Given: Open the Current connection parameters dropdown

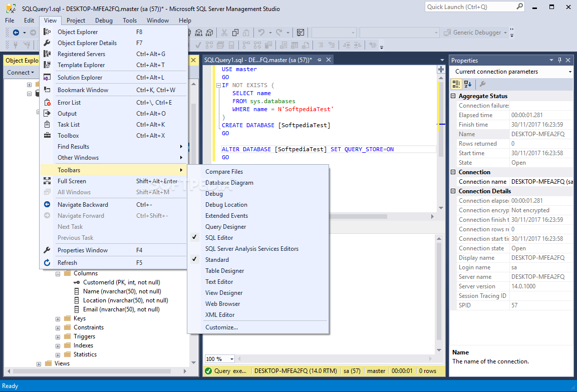Looking at the screenshot, I should pyautogui.click(x=569, y=72).
